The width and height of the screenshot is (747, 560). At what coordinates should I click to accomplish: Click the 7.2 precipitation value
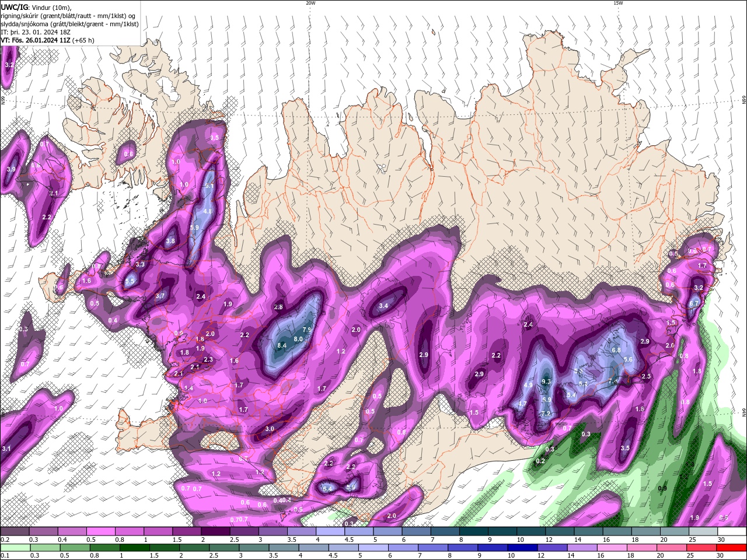[x=546, y=414]
